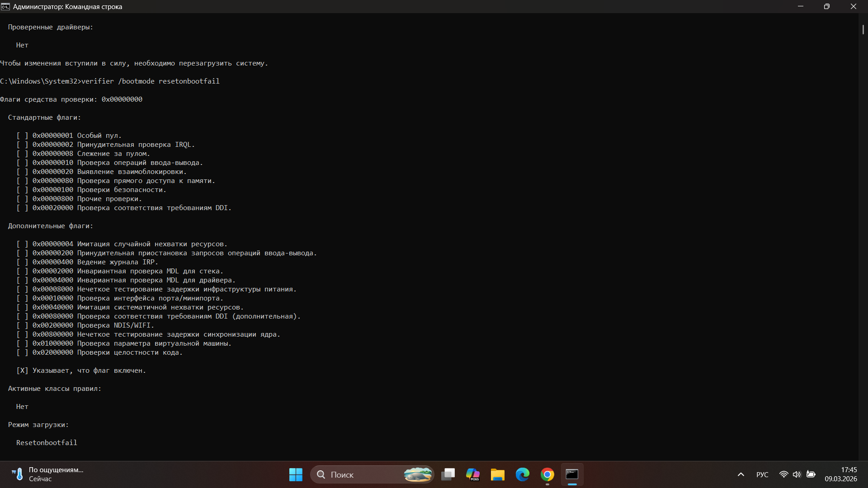Click the Слежение за пулом line
Screen dimensions: 868x488
pos(83,154)
